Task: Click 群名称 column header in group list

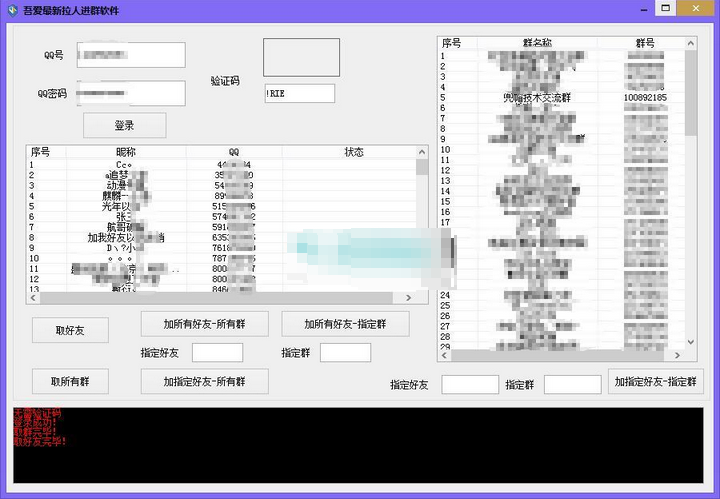Action: point(537,43)
